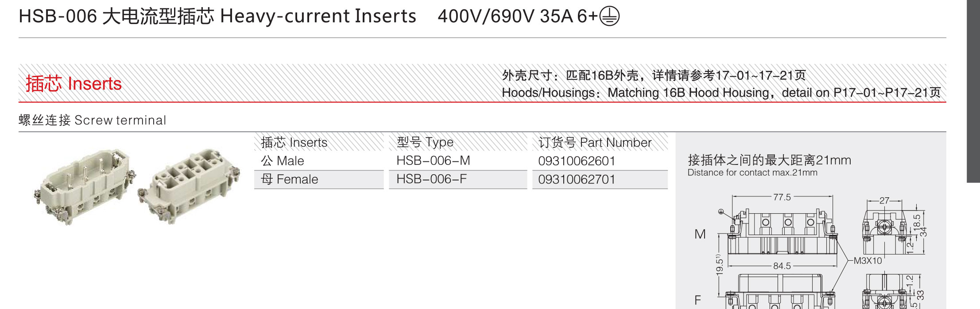980x309 pixels.
Task: Click the Screw terminal subheading
Action: [x=92, y=120]
